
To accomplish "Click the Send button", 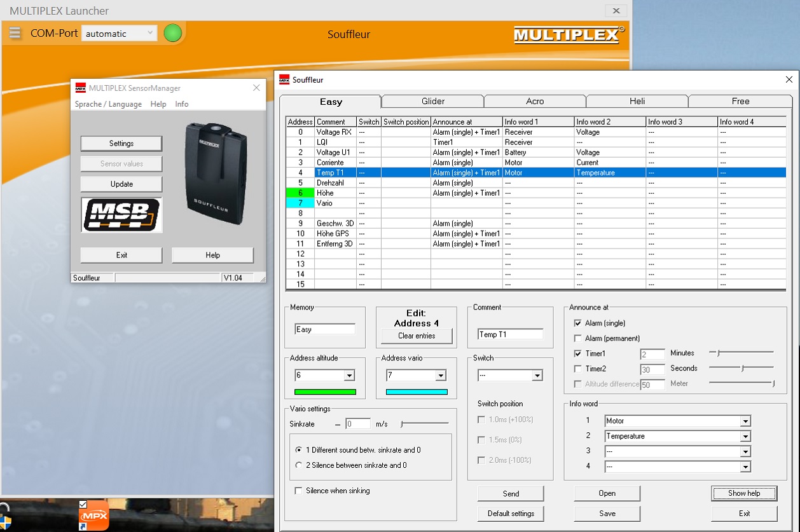I will tap(511, 493).
